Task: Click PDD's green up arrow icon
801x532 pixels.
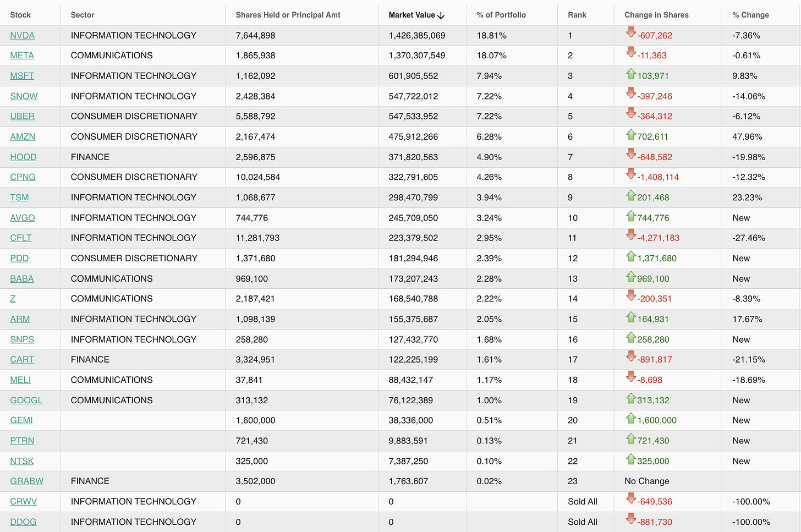Action: [630, 256]
